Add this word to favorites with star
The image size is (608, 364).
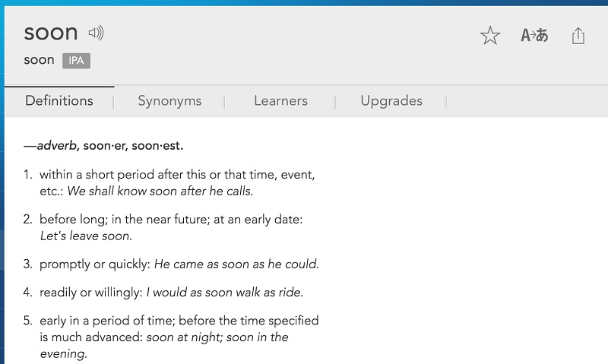tap(490, 36)
